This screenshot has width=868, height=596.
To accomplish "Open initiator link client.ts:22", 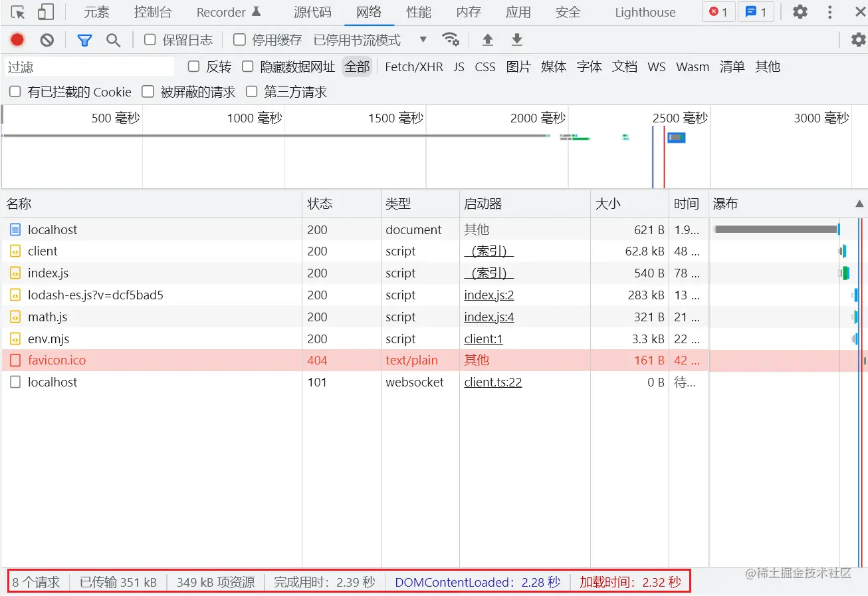I will pyautogui.click(x=493, y=382).
